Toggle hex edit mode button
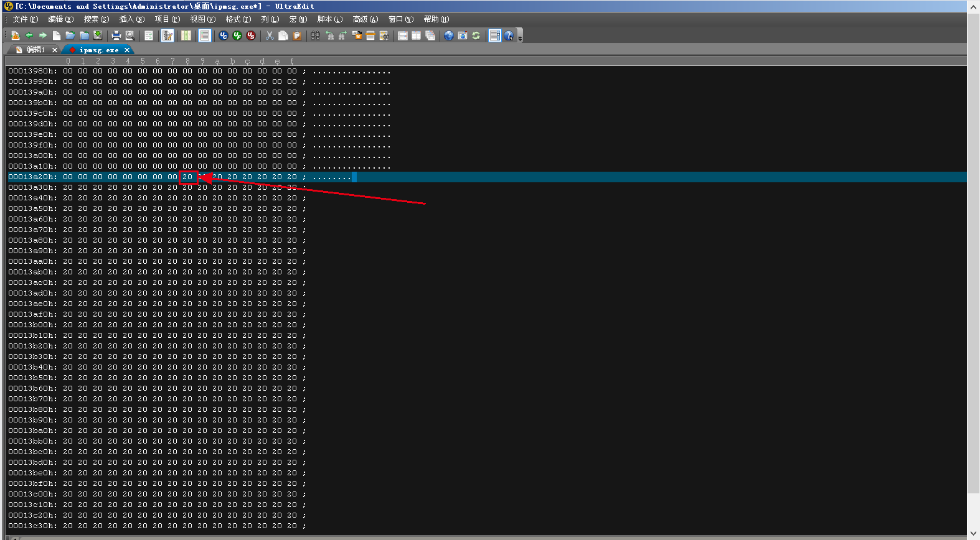The image size is (980, 540). click(167, 35)
